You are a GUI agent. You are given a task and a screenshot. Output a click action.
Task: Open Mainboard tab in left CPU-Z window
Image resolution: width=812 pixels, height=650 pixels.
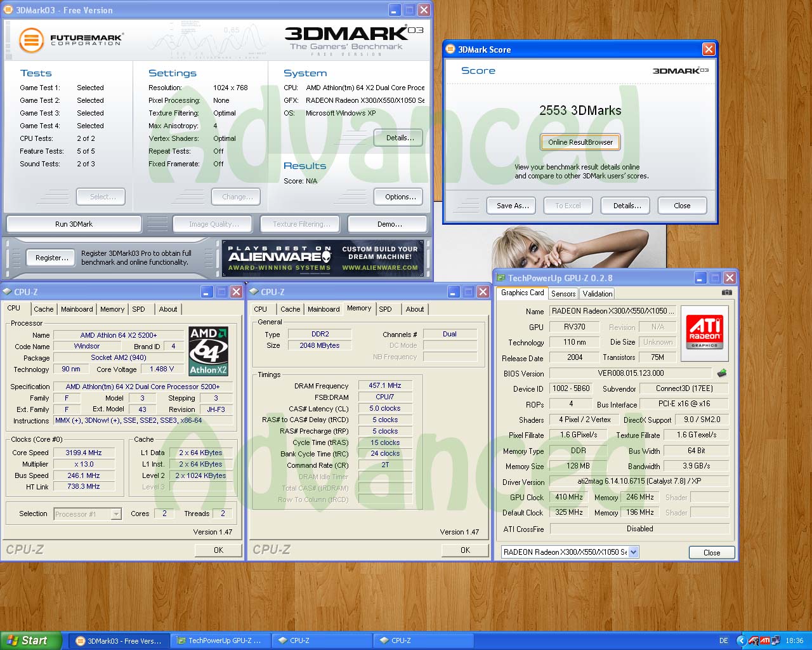(77, 309)
